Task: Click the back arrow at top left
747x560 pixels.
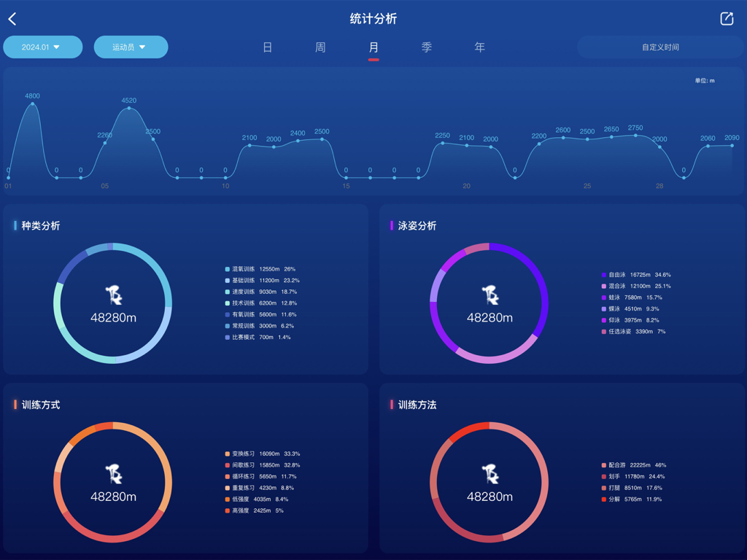Action: click(12, 18)
